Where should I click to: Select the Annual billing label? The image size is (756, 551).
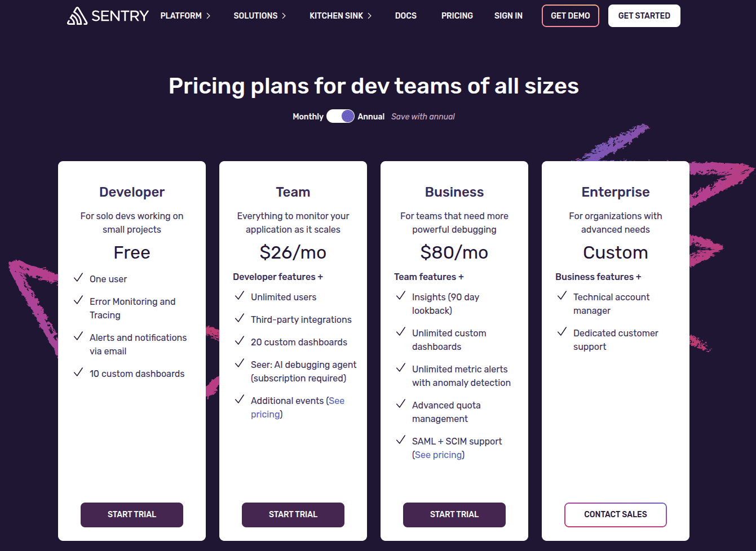[x=371, y=117]
